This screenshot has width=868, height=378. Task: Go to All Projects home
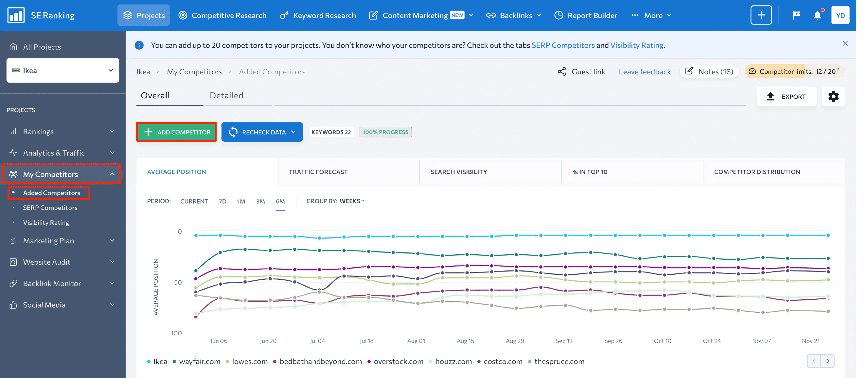(x=35, y=47)
